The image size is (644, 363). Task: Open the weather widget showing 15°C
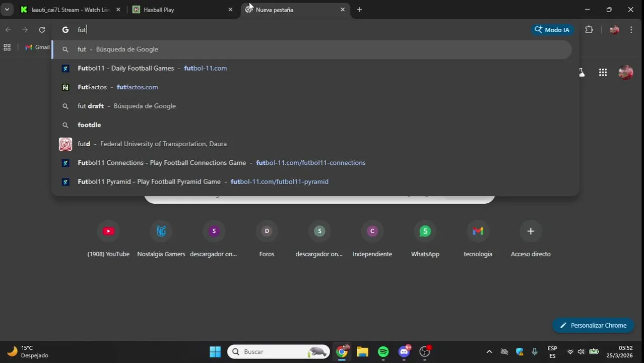[x=28, y=351]
